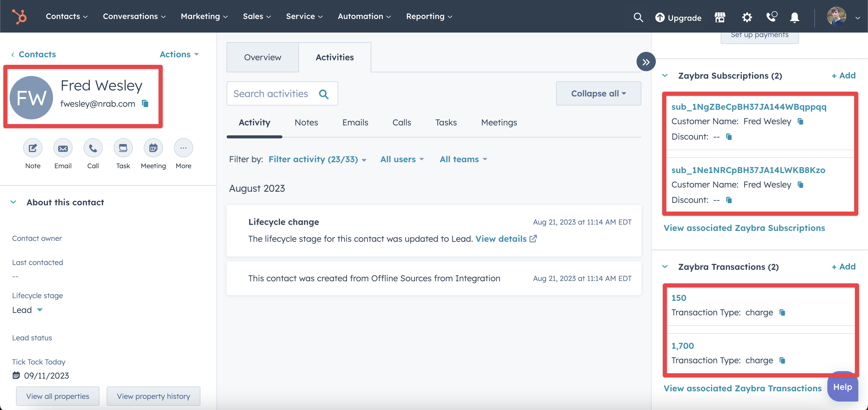Switch to the Calls sub-tab
This screenshot has height=410, width=868.
click(x=402, y=122)
